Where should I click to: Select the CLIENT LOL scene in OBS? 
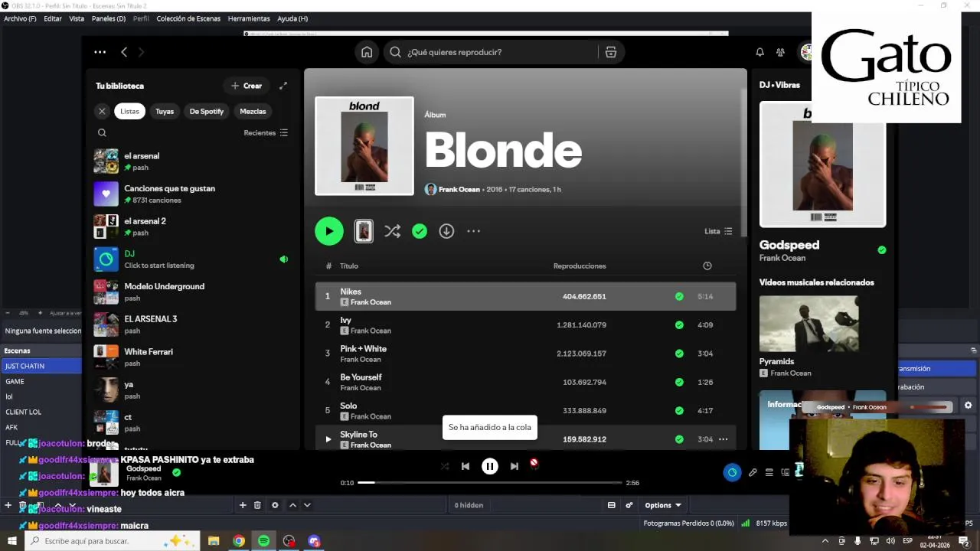coord(41,412)
